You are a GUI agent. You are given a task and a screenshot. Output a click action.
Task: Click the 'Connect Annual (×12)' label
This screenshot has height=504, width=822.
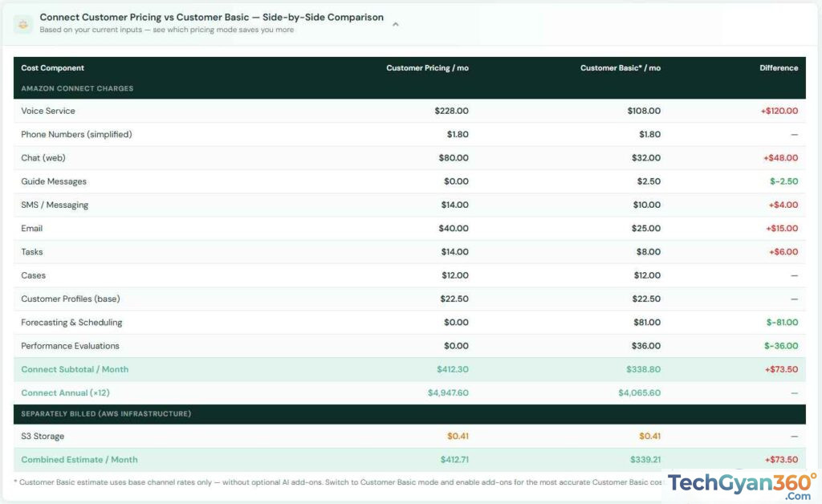click(x=65, y=393)
